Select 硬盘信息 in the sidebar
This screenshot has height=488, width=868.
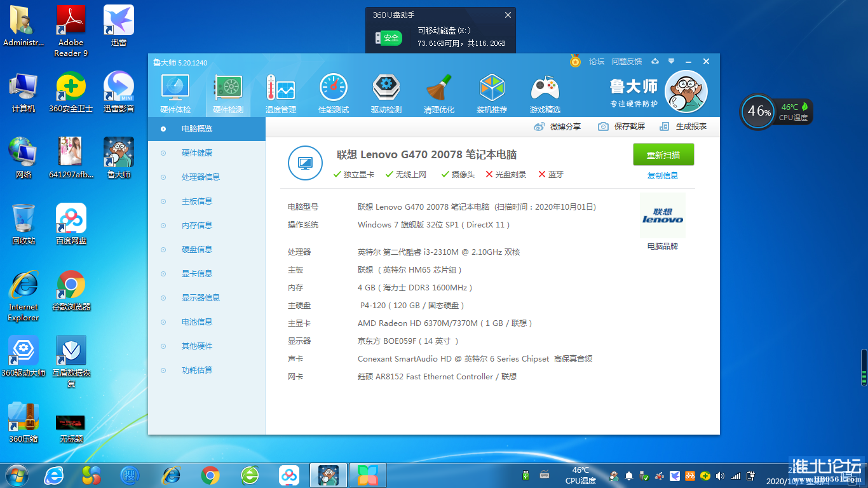click(x=207, y=250)
